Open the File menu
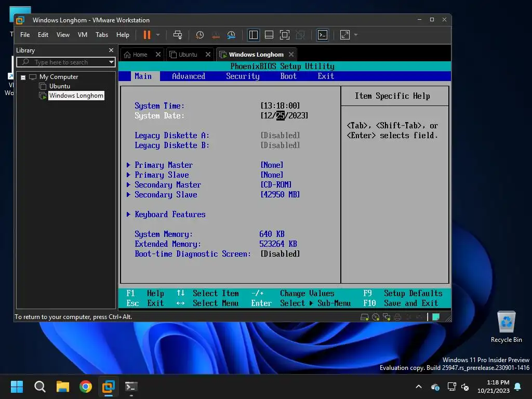This screenshot has width=532, height=399. click(x=25, y=35)
